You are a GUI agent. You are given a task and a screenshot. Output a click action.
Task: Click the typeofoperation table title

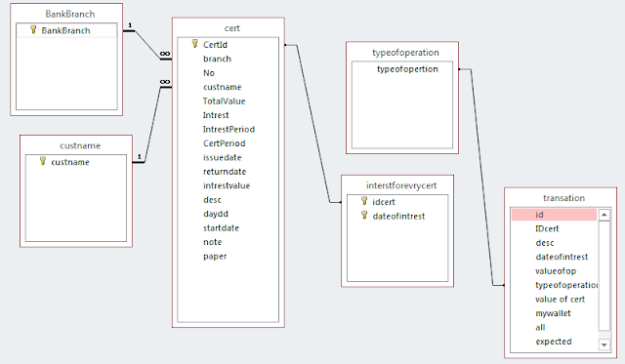(x=405, y=53)
